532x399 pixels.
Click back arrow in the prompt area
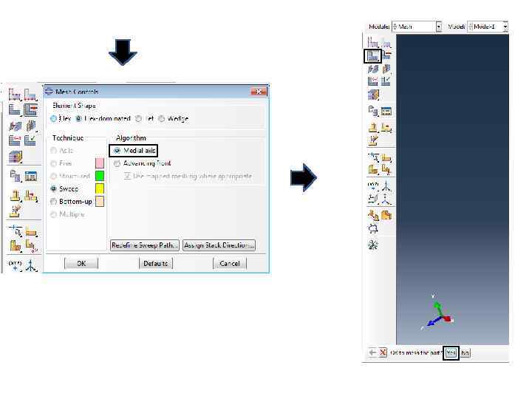[x=372, y=352]
